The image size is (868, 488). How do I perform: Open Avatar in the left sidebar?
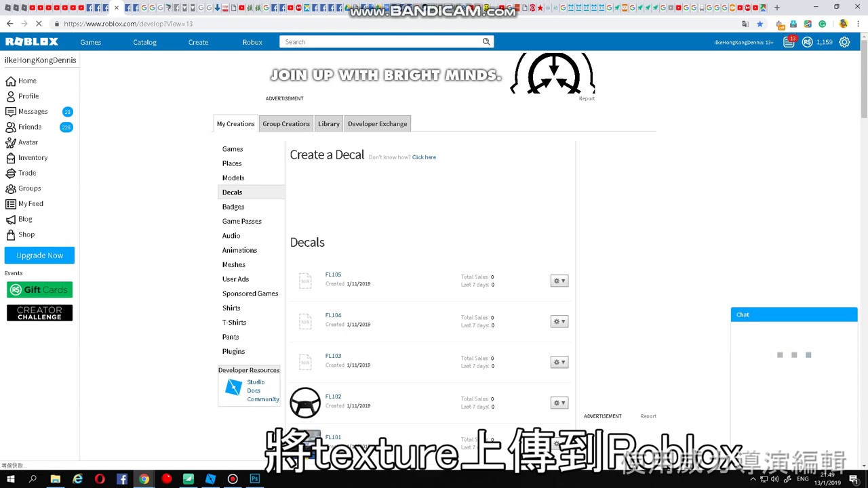22,142
